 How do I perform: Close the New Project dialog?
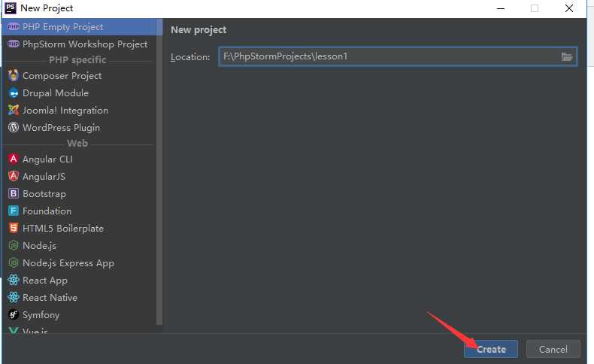tap(569, 8)
